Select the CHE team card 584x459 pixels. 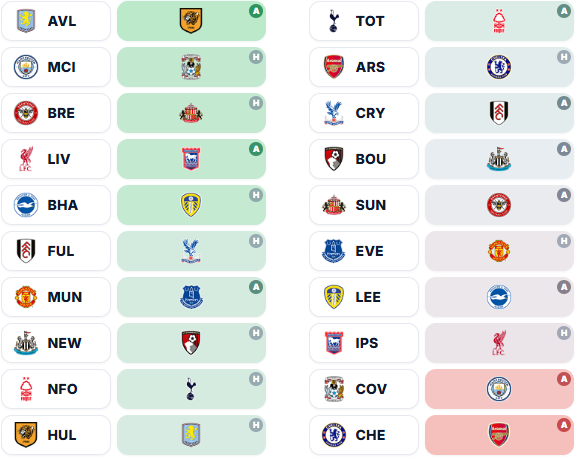point(364,435)
